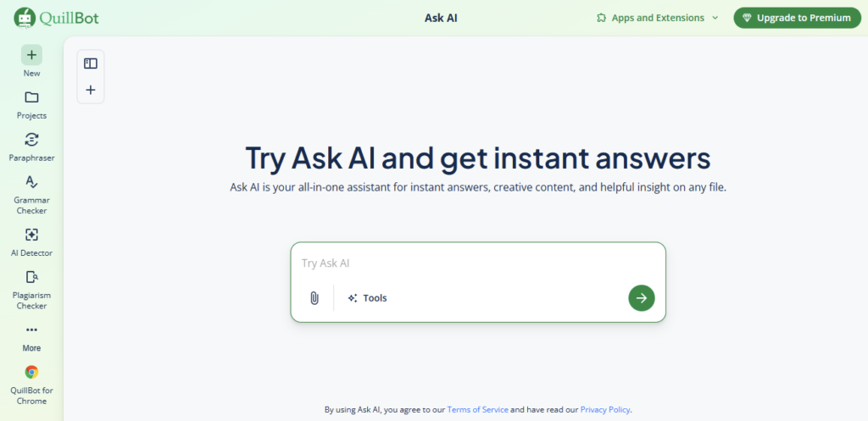
Task: Open the Tools menu in the prompt box
Action: [x=367, y=298]
